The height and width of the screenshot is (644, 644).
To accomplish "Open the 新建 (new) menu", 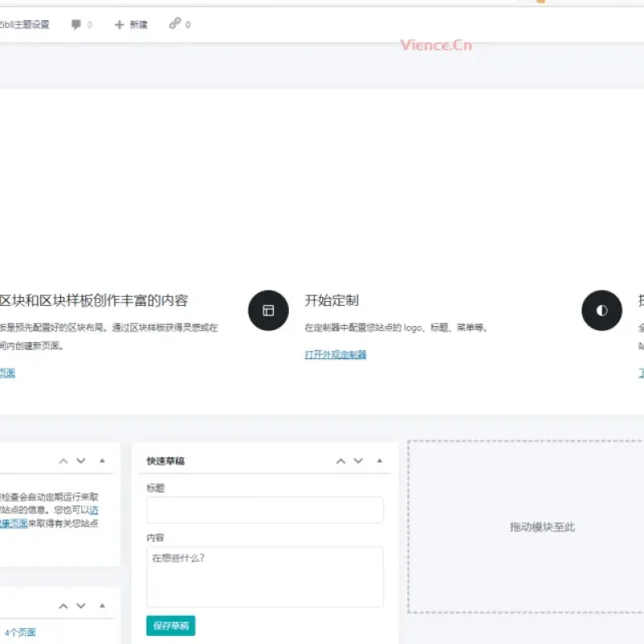I will pyautogui.click(x=131, y=25).
